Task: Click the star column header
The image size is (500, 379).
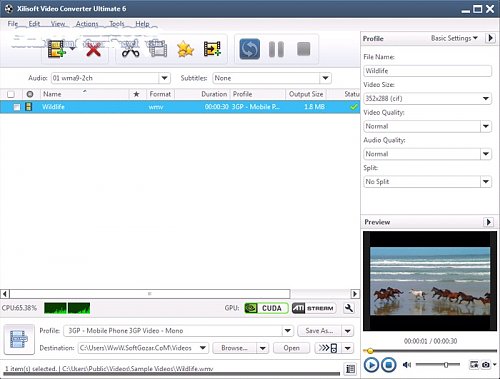Action: point(136,94)
